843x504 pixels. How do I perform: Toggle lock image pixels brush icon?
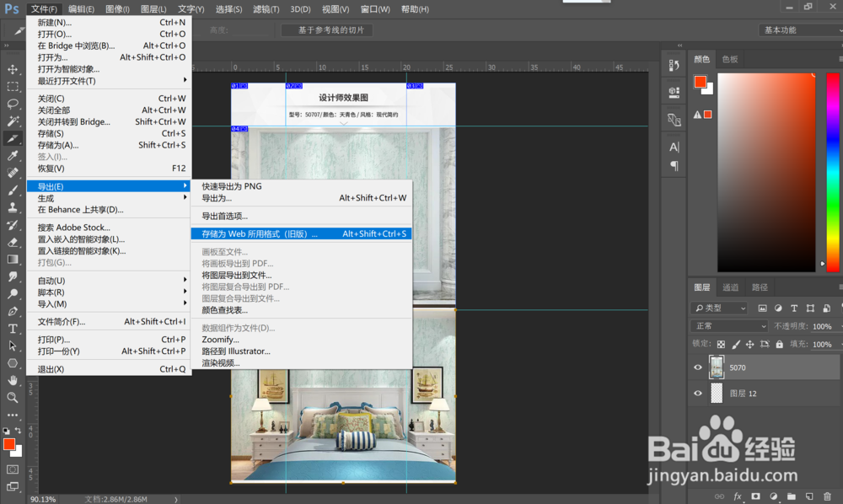click(735, 344)
